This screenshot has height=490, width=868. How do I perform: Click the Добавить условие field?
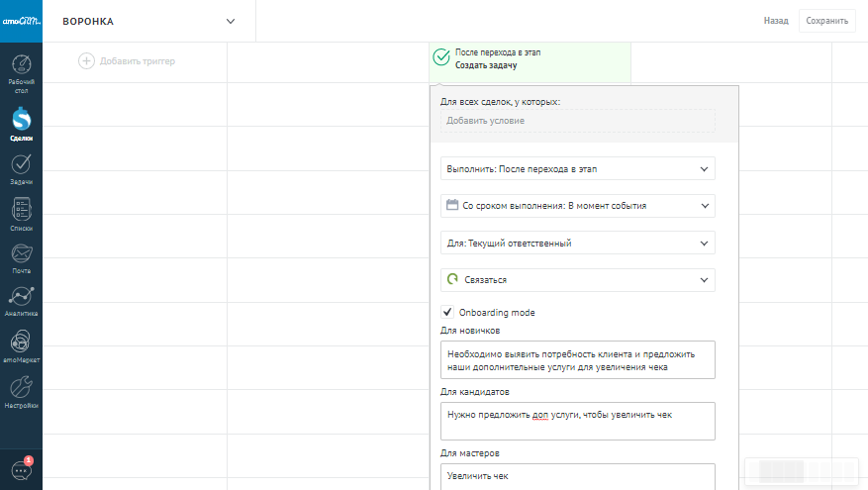coord(577,121)
